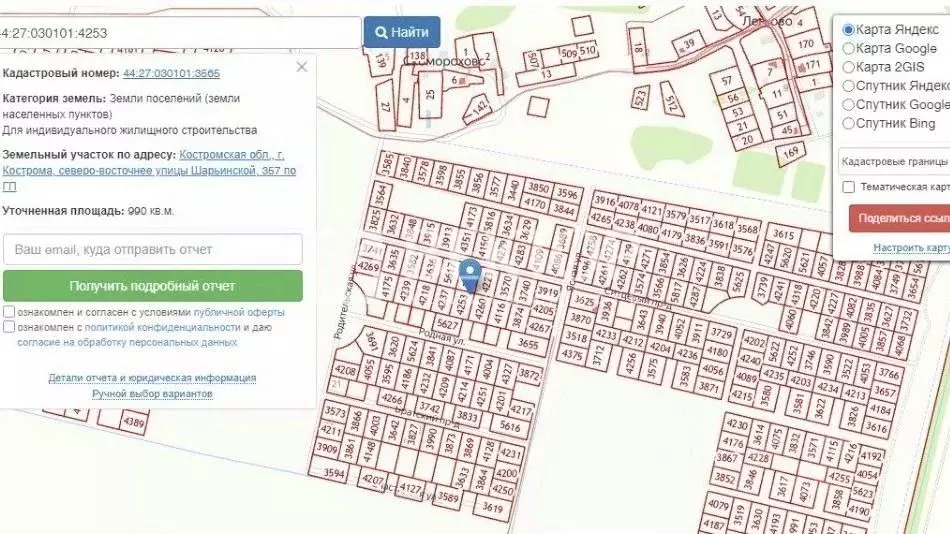Open cadastral number link 44:27:030101:3665
The image size is (950, 534).
(x=171, y=73)
